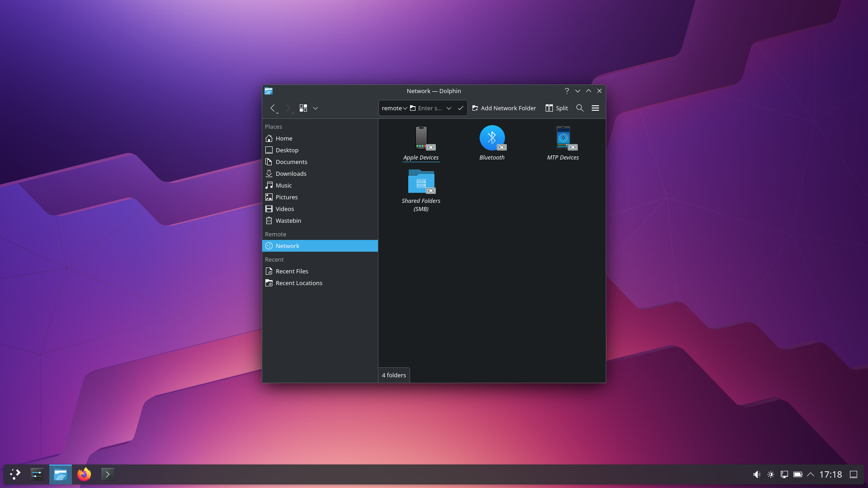Open the application launcher in taskbar
This screenshot has width=868, height=488.
pyautogui.click(x=15, y=474)
